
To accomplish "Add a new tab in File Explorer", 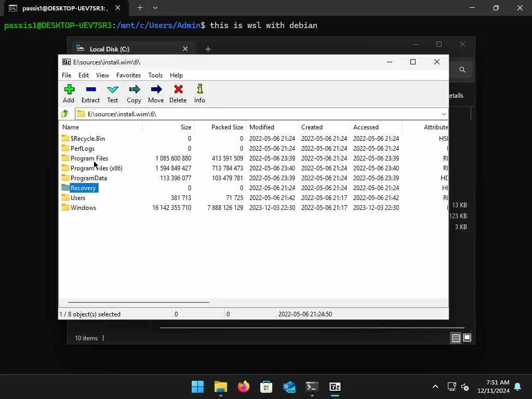I will 208,49.
